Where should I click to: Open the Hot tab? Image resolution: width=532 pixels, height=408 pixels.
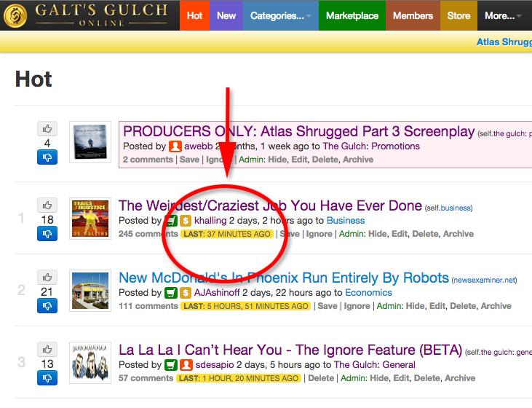(194, 15)
